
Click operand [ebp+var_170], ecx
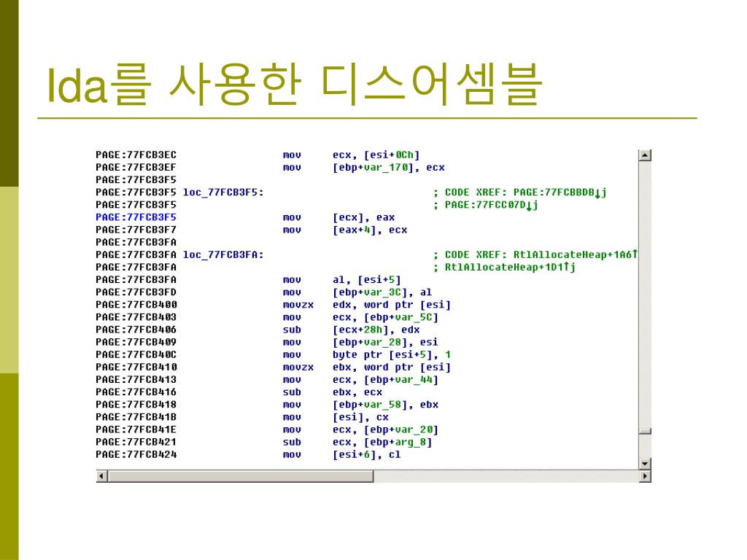[388, 167]
